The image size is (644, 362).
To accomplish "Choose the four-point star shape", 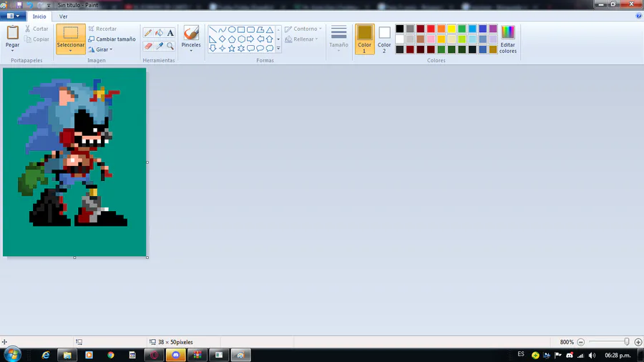I will point(223,49).
